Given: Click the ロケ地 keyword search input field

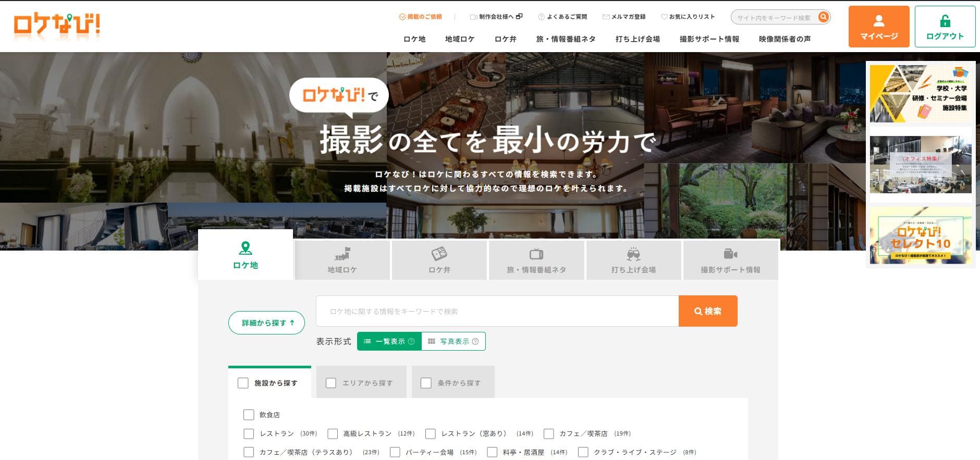Looking at the screenshot, I should pyautogui.click(x=497, y=311).
